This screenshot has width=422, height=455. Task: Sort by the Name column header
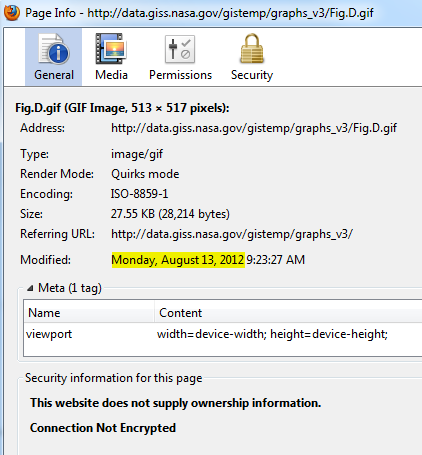click(x=89, y=313)
